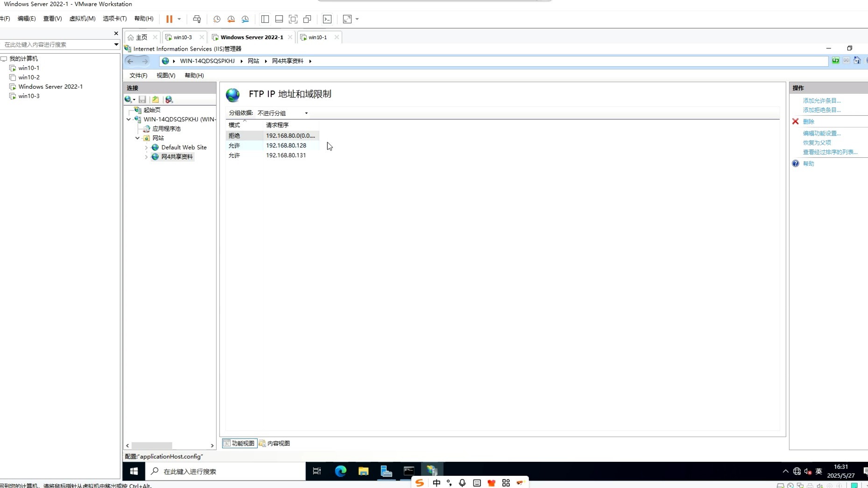Expand the Default Web Site node
This screenshot has width=868, height=488.
[146, 147]
